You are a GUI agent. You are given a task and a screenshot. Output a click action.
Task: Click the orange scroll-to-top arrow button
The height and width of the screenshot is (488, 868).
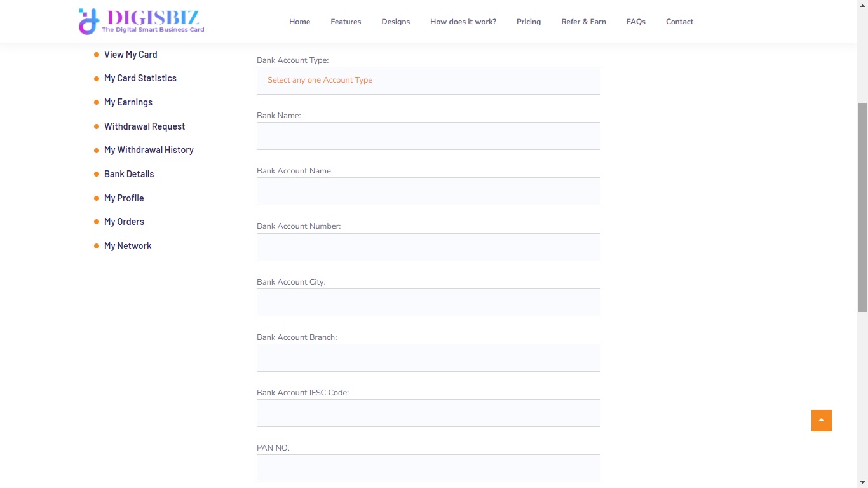821,421
